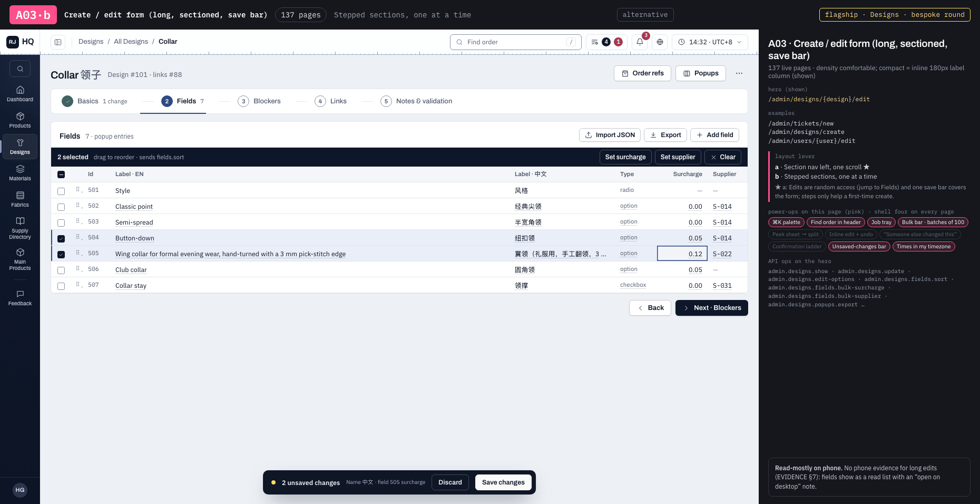Open the 14:32 UTC+8 timezone dropdown
The height and width of the screenshot is (504, 980).
[710, 42]
